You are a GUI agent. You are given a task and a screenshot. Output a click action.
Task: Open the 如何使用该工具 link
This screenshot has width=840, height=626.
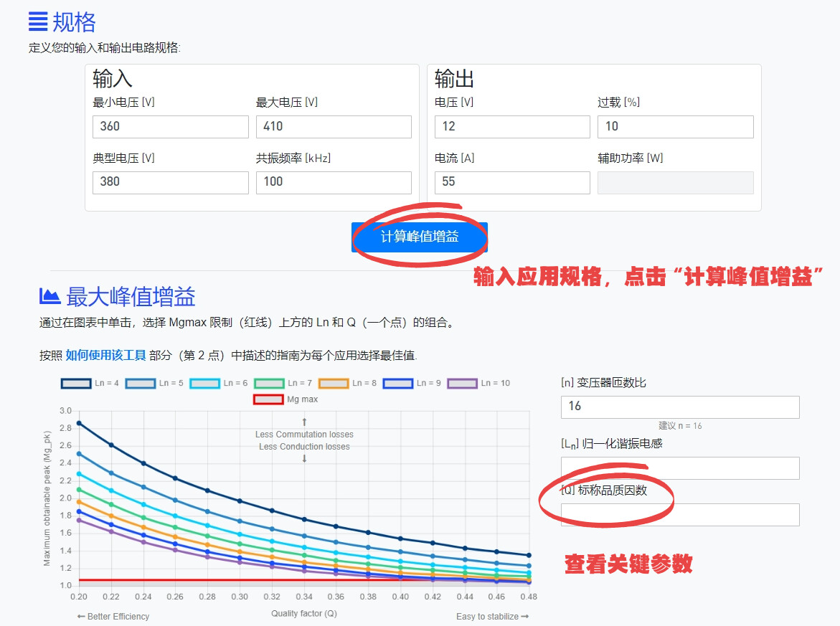coord(105,355)
